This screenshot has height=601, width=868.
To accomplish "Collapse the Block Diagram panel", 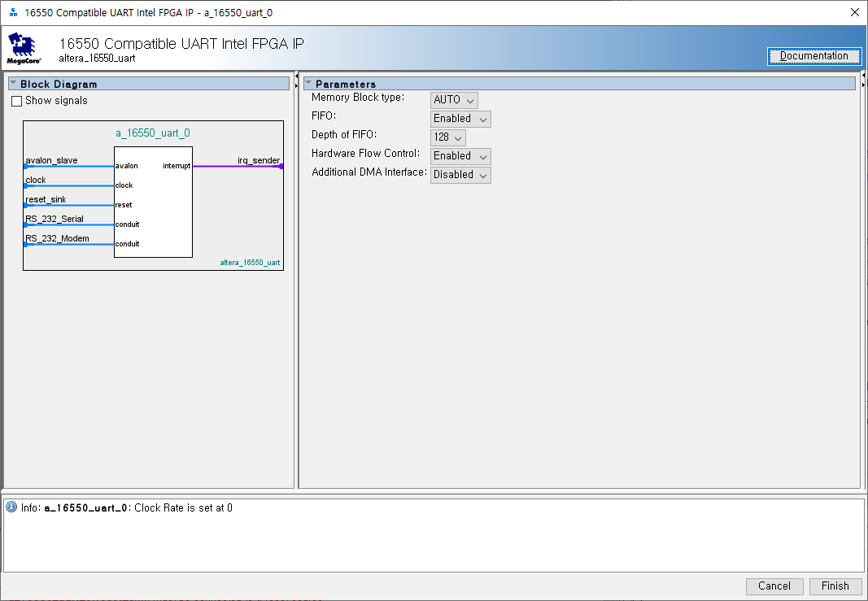I will click(13, 83).
